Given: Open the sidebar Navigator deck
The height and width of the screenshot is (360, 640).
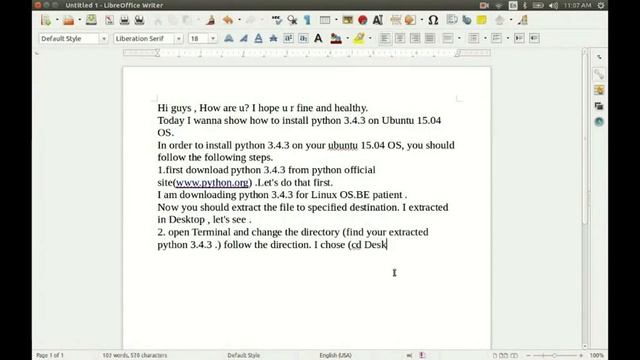Looking at the screenshot, I should coord(599,122).
